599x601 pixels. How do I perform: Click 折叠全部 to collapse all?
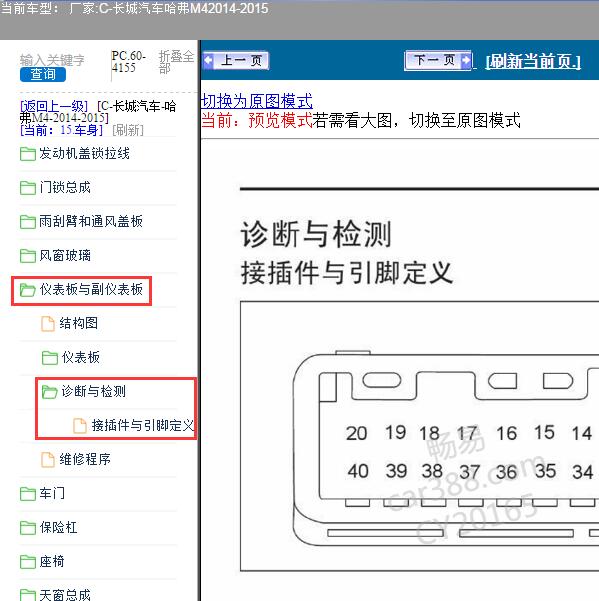(x=176, y=62)
